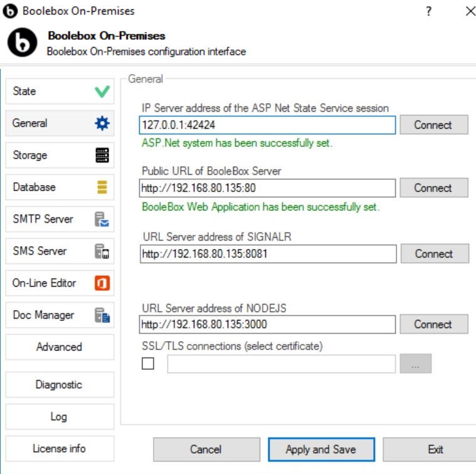Click 'URL Server address of NODEJS' label

tap(214, 308)
